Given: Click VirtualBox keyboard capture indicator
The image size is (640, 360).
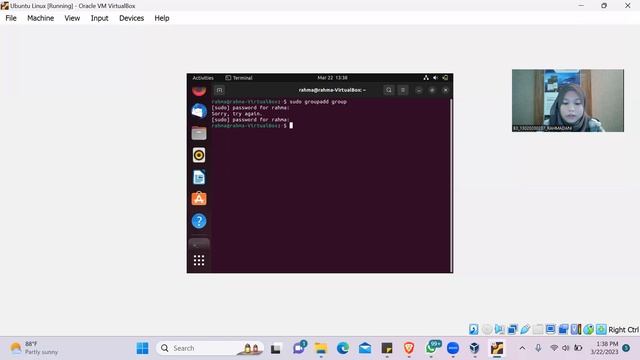Looking at the screenshot, I should tap(601, 329).
